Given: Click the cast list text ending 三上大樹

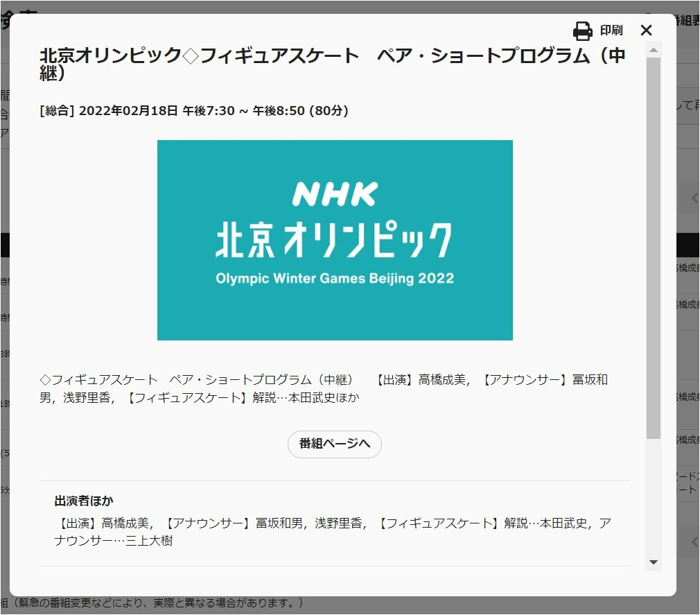Looking at the screenshot, I should coord(333,532).
